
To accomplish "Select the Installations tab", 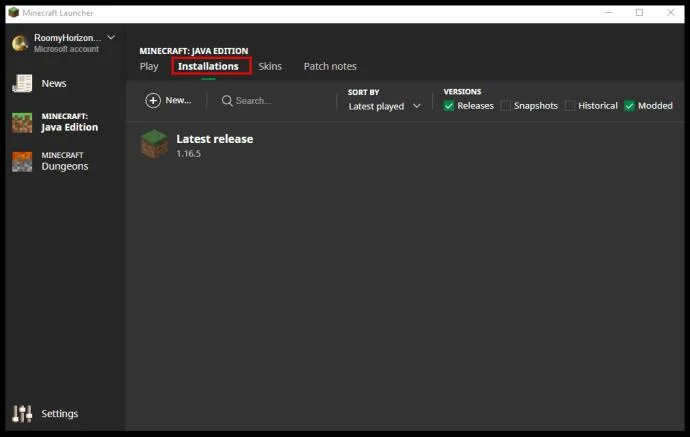I will click(x=208, y=66).
